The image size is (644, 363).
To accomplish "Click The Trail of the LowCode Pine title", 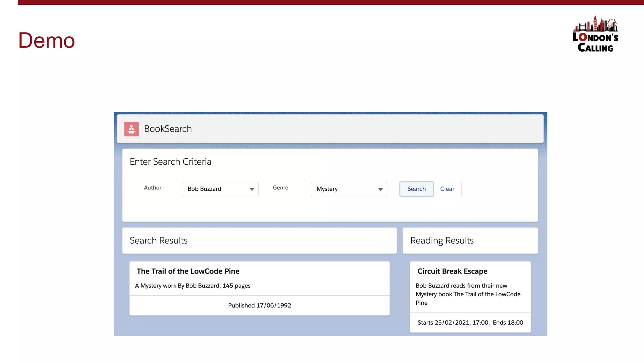I will click(188, 271).
